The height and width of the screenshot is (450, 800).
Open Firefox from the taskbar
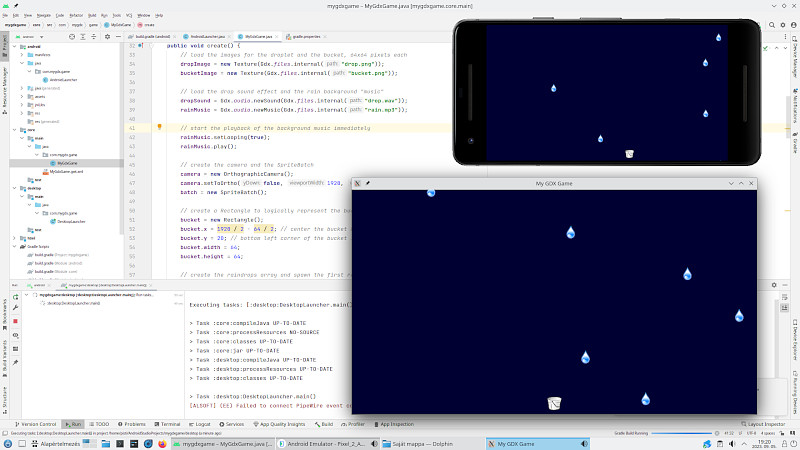162,444
